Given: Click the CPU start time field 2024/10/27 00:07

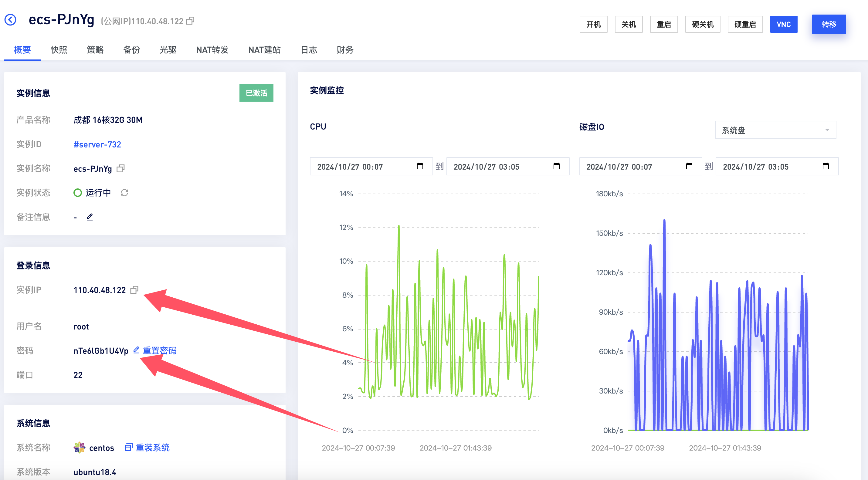Looking at the screenshot, I should point(371,166).
